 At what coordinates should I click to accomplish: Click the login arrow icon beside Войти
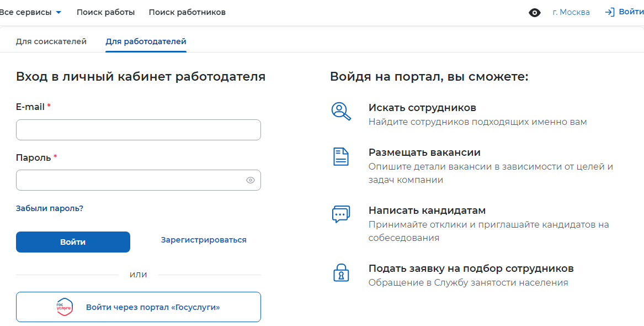pos(610,12)
